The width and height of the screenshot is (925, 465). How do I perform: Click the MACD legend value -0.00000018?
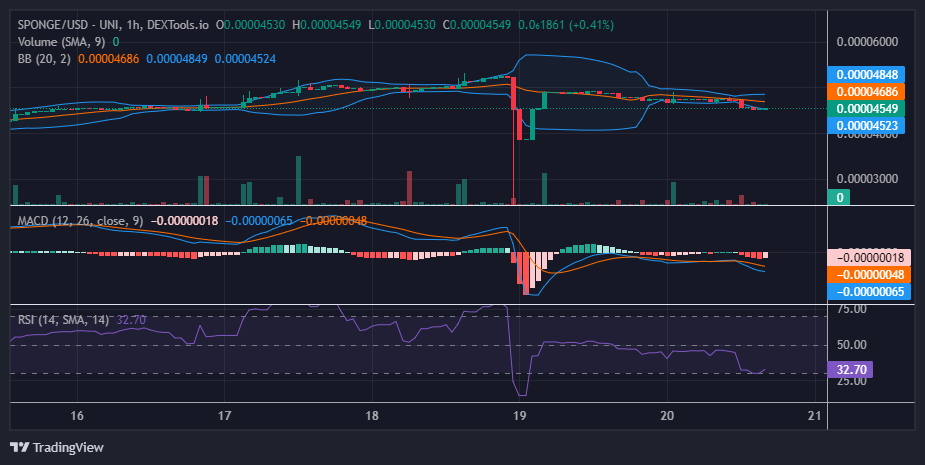pyautogui.click(x=185, y=221)
